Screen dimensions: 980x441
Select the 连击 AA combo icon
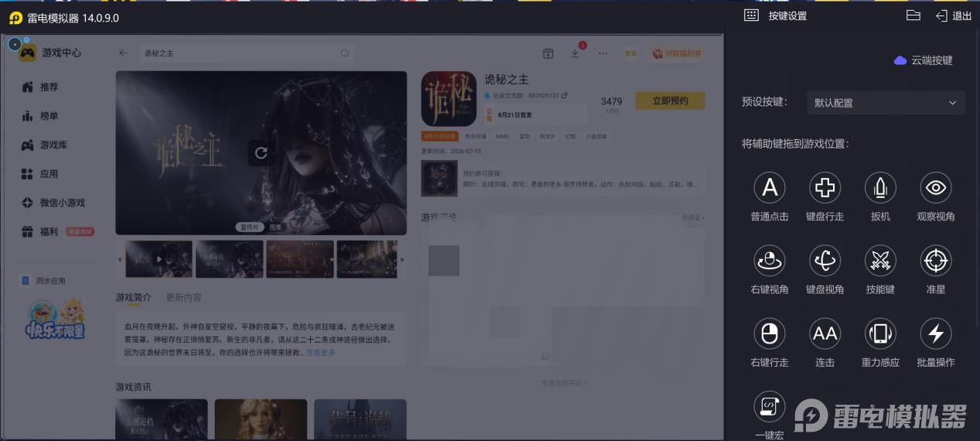coord(825,333)
